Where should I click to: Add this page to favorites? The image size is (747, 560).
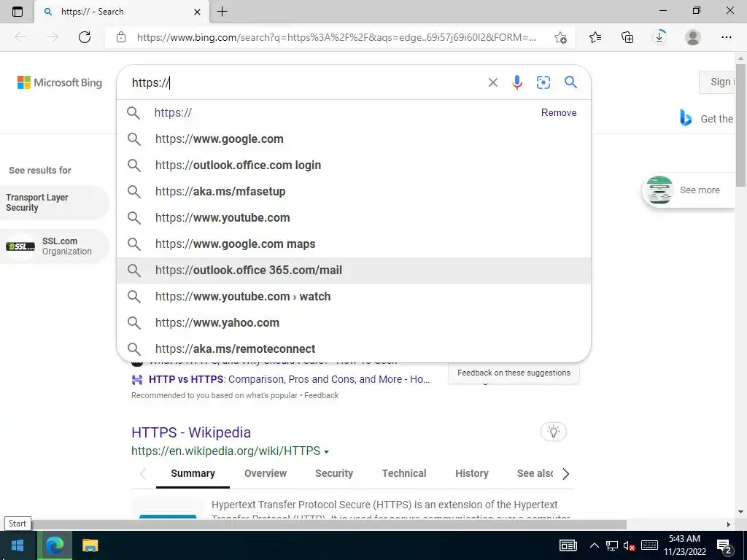pos(561,37)
